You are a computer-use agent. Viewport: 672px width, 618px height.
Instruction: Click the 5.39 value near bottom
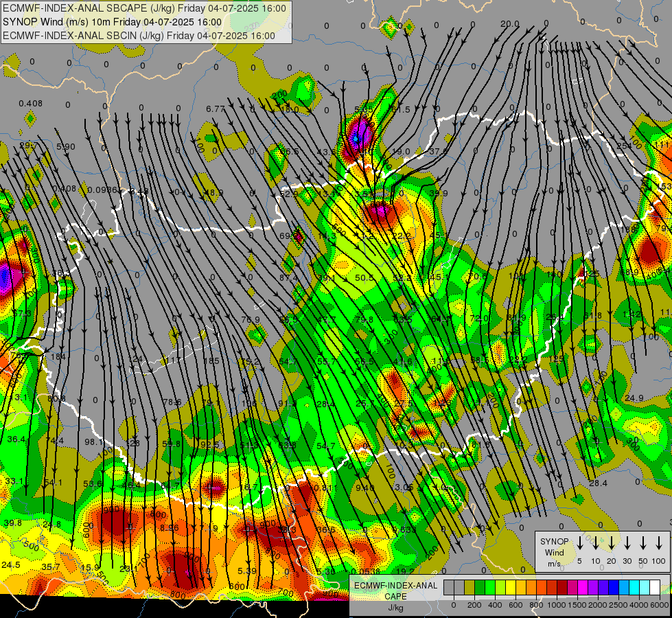point(247,571)
